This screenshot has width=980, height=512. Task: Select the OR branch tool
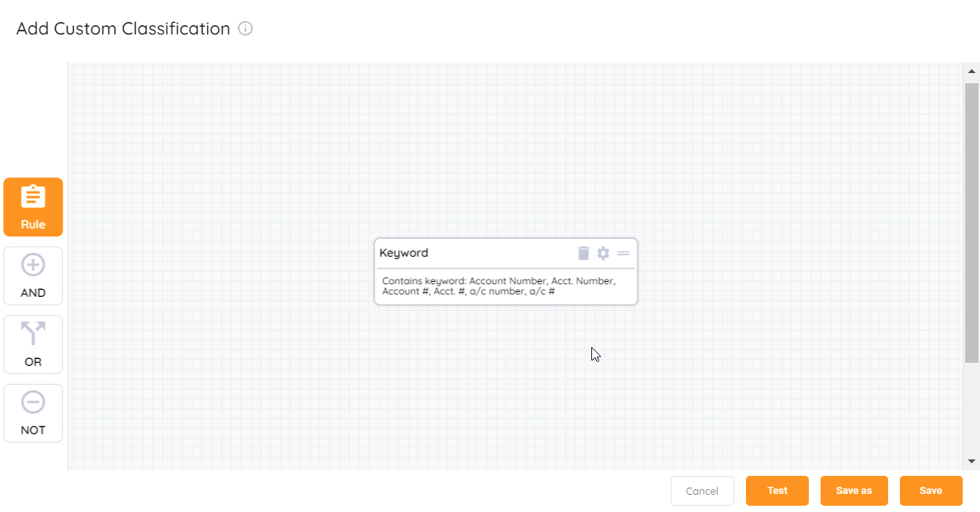(x=32, y=344)
